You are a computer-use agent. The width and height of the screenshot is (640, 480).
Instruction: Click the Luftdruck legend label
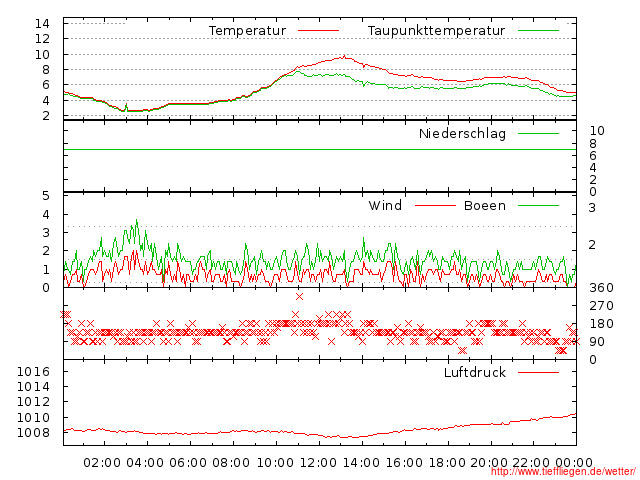pyautogui.click(x=475, y=373)
